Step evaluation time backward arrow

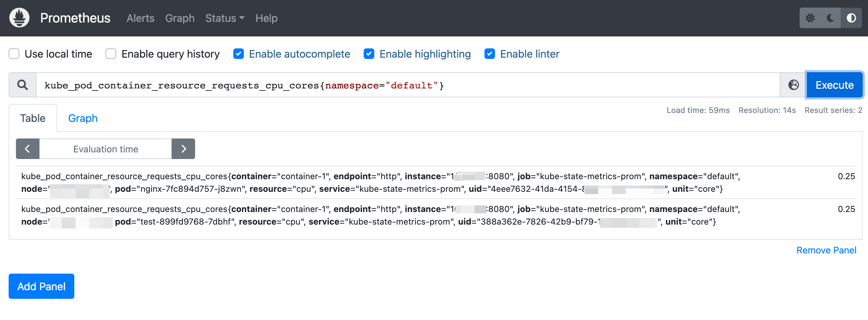(x=28, y=149)
